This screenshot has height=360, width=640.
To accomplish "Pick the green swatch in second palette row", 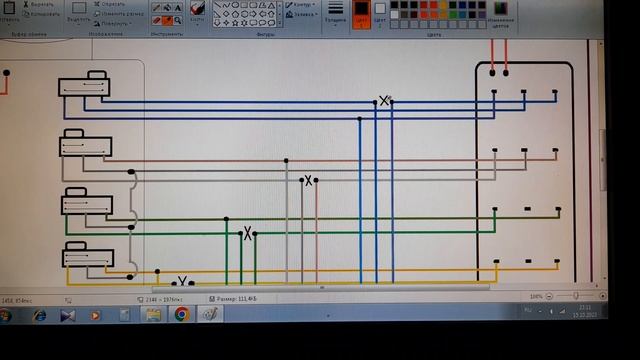I will point(453,15).
